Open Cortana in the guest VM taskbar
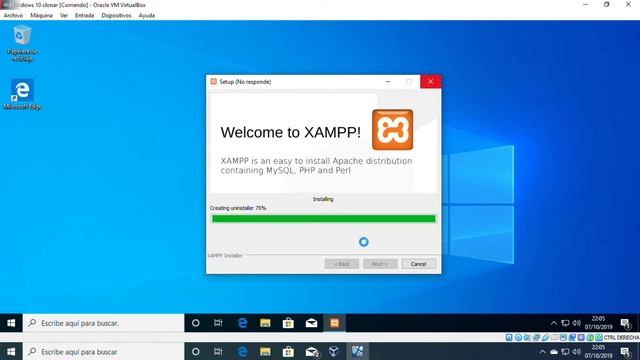 pos(196,323)
